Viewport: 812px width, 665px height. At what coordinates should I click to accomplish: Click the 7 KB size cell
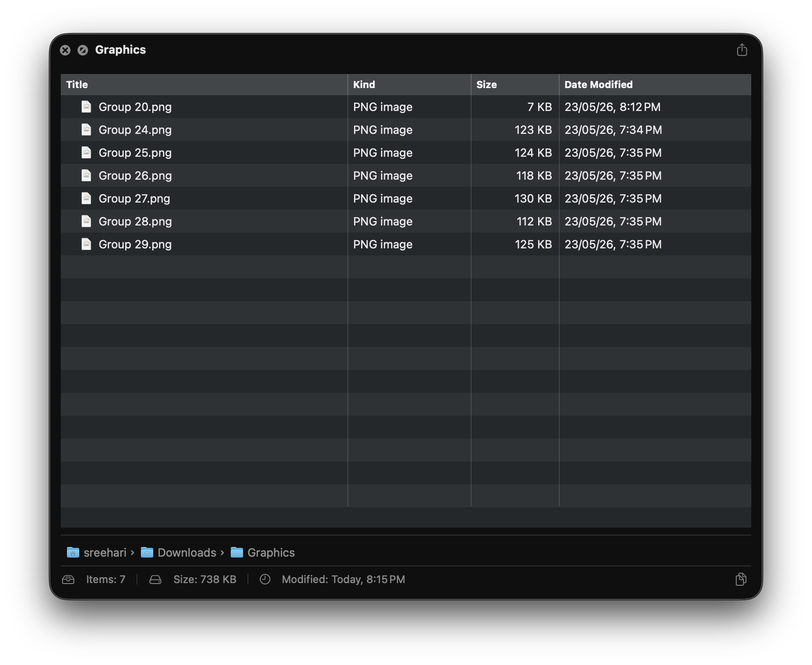click(540, 107)
